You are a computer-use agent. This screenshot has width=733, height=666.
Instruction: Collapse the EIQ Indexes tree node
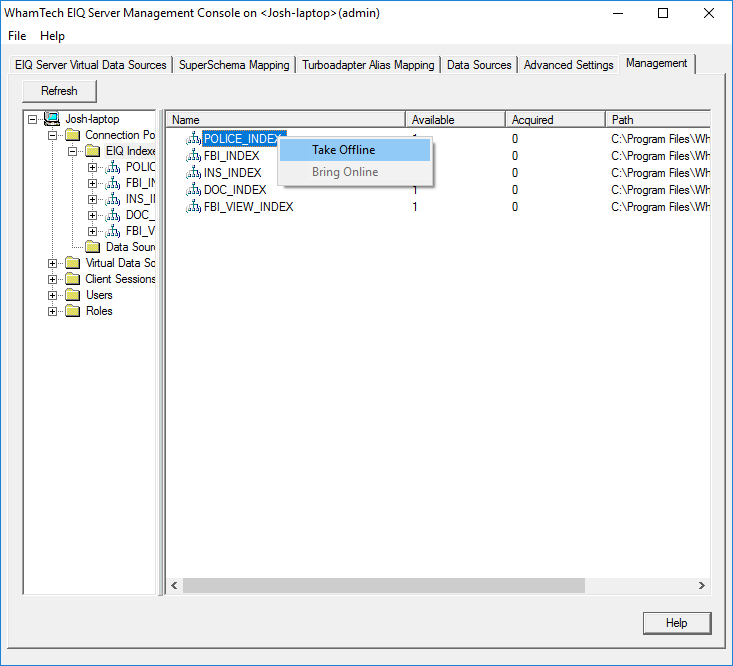72,151
